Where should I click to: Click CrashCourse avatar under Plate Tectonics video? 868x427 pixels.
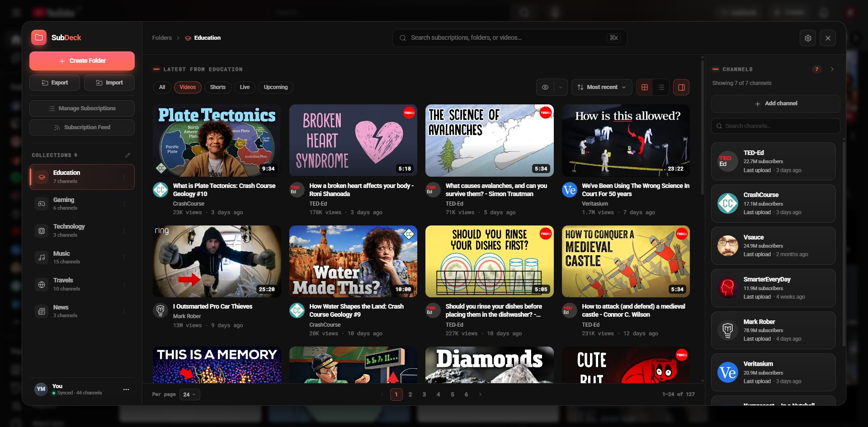[x=160, y=190]
